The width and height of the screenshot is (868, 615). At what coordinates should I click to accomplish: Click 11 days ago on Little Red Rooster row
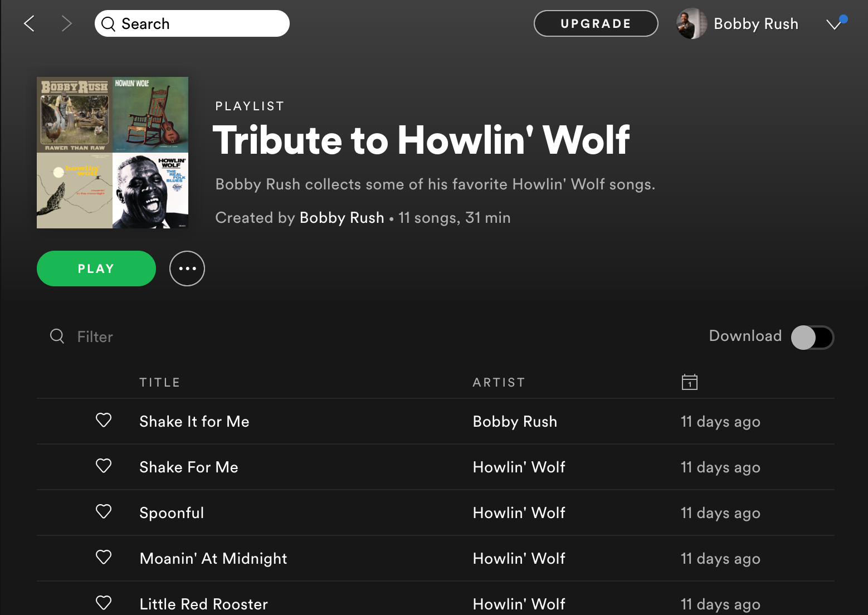point(720,604)
